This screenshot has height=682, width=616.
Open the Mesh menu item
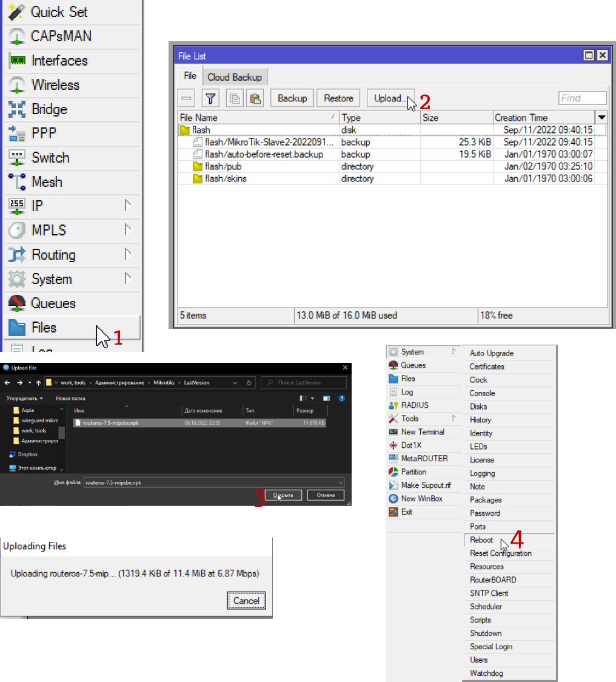72,182
